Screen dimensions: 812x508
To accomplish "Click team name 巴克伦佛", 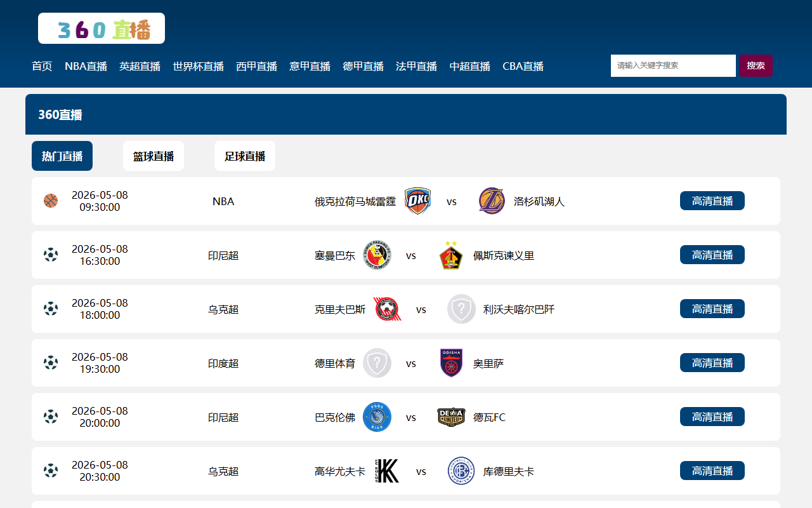I will pos(335,417).
